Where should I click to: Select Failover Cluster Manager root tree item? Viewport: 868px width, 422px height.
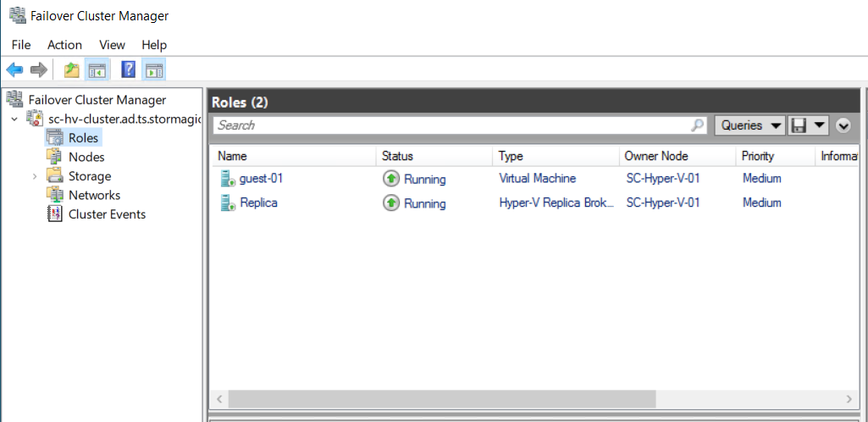tap(97, 100)
